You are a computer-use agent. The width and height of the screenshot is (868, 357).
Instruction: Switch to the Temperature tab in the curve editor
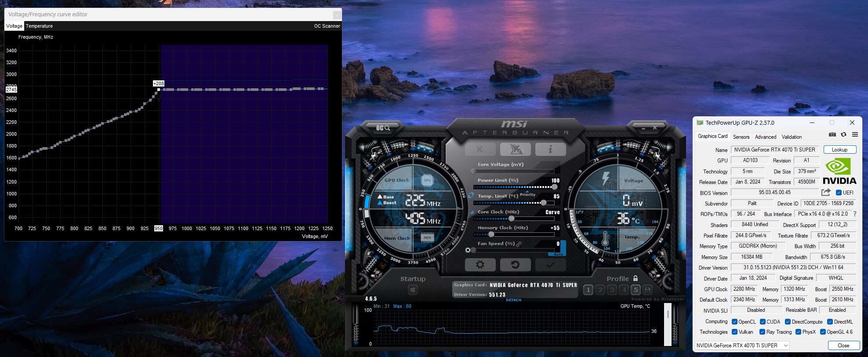39,26
